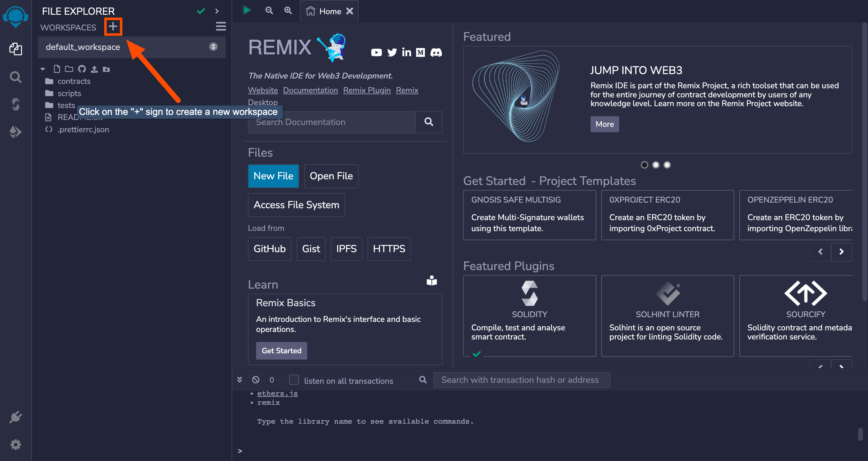Open the File Explorer sidebar icon
The height and width of the screenshot is (461, 868).
click(15, 49)
